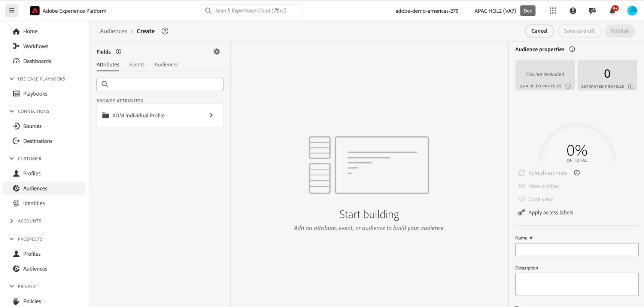
Task: Click the audience Name field
Action: click(577, 250)
